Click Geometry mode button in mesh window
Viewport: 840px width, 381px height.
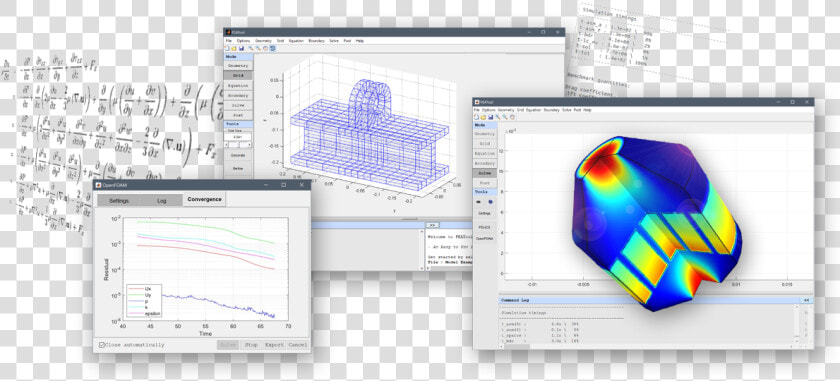click(238, 65)
